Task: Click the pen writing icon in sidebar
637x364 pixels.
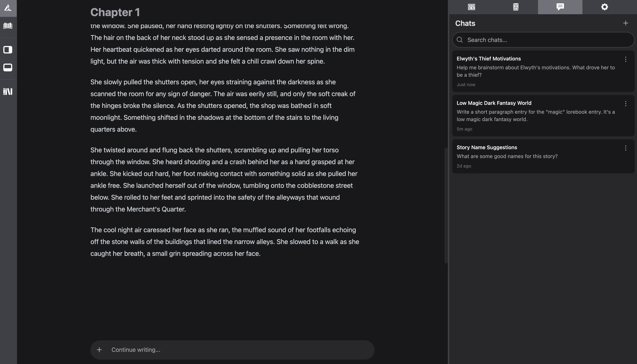Action: tap(8, 8)
